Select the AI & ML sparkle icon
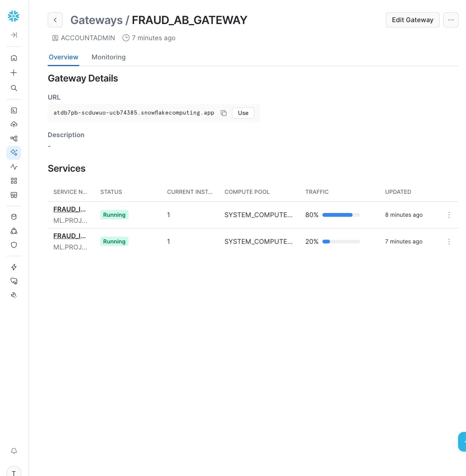Viewport: 466px width, 476px height. 14,153
